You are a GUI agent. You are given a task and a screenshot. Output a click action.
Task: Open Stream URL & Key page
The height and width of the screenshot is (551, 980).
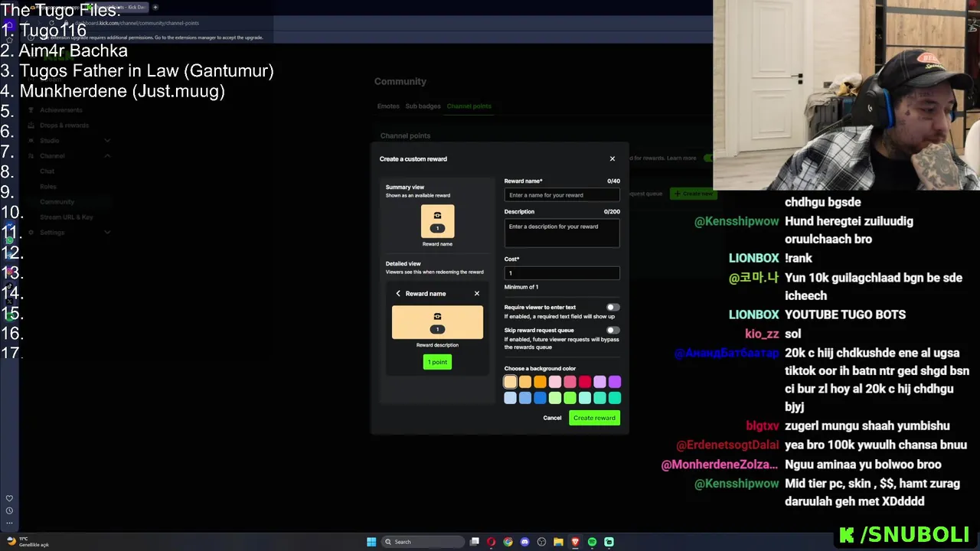67,217
